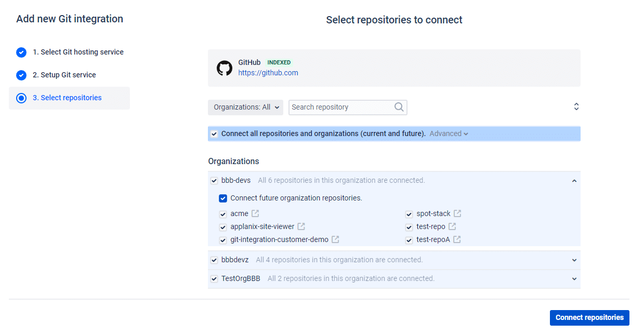Click the search magnifier icon

click(x=399, y=107)
